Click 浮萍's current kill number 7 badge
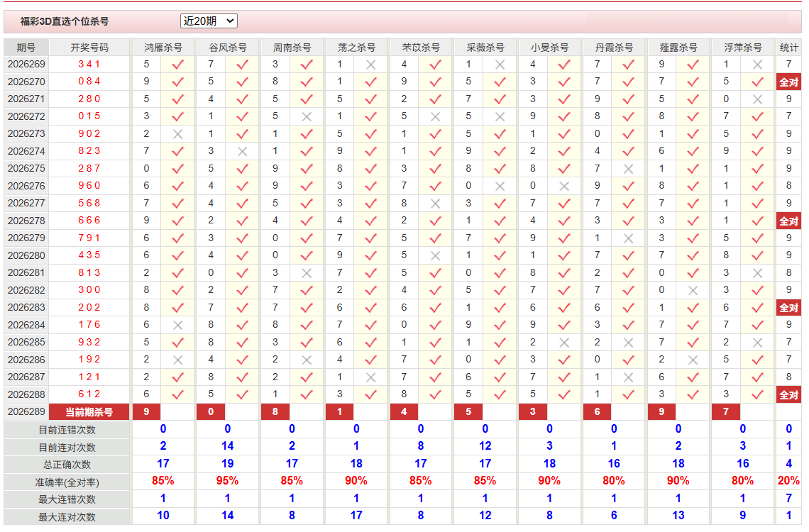Image resolution: width=809 pixels, height=532 pixels. [x=726, y=412]
